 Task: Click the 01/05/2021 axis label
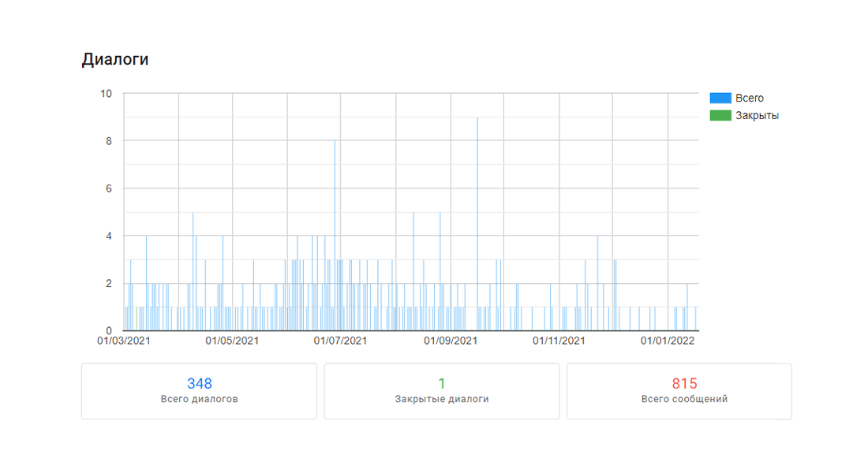click(x=232, y=341)
